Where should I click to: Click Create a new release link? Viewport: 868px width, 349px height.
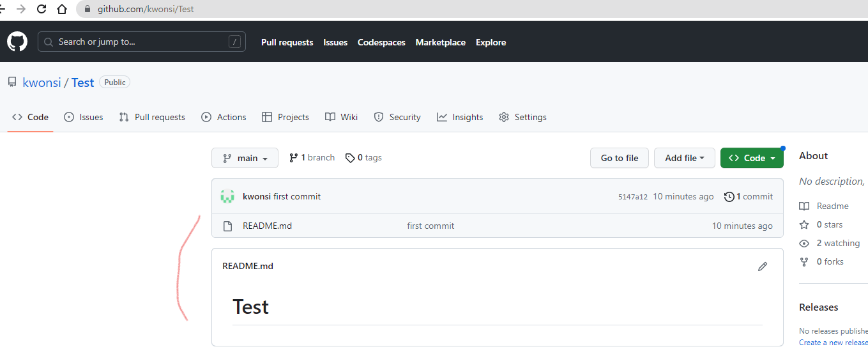[833, 343]
